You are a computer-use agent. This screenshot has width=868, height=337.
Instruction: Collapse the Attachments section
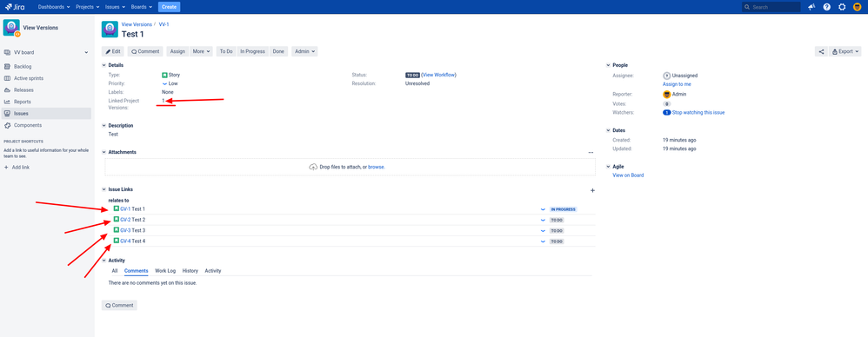(x=104, y=152)
